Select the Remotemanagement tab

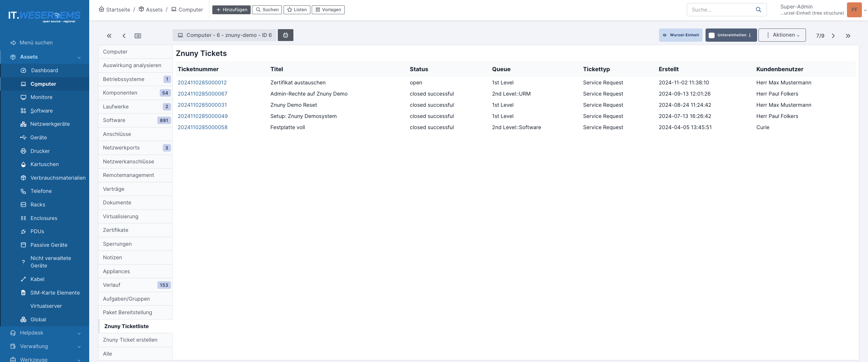point(135,175)
